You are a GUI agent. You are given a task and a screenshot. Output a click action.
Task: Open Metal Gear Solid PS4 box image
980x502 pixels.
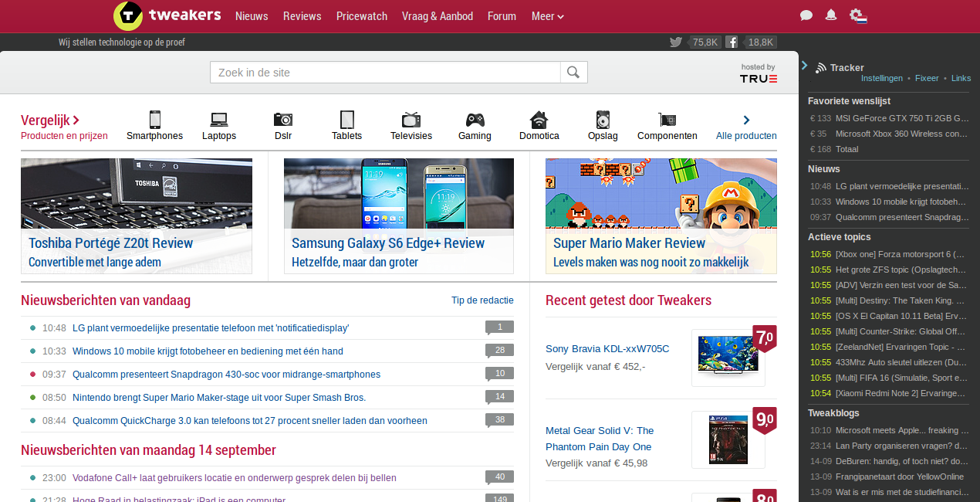[728, 439]
